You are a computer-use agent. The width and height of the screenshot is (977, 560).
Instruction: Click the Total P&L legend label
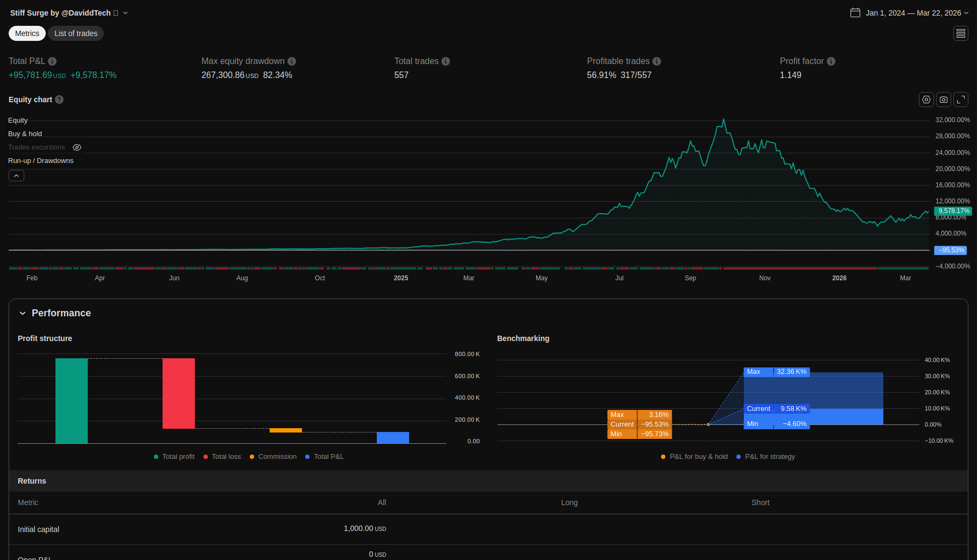coord(328,457)
